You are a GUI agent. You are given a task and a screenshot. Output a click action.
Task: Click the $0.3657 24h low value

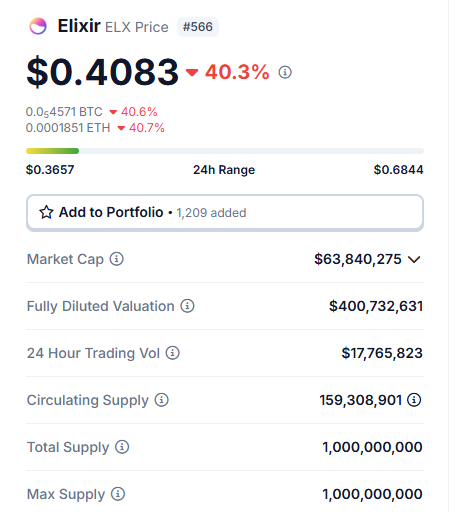(x=50, y=170)
